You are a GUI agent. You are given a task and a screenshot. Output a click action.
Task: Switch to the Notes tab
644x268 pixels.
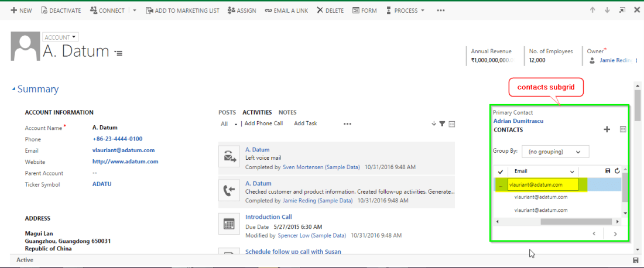click(x=287, y=112)
